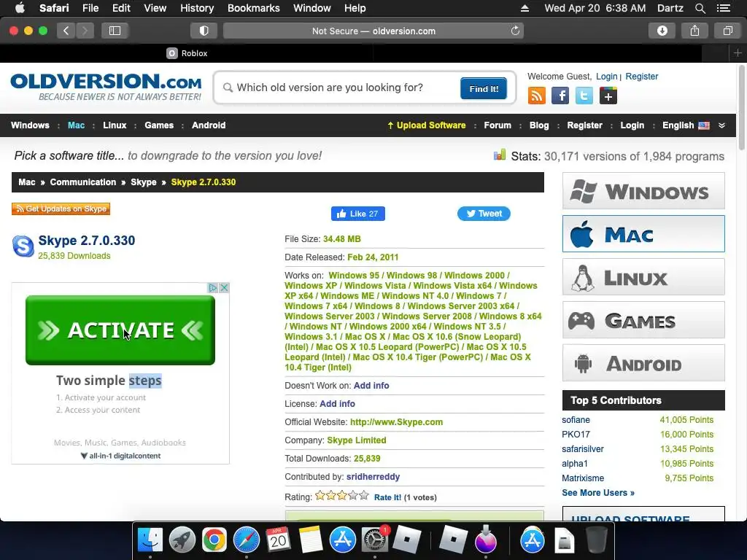The image size is (747, 560).
Task: Open contributor sridherreddy profile
Action: pos(373,477)
